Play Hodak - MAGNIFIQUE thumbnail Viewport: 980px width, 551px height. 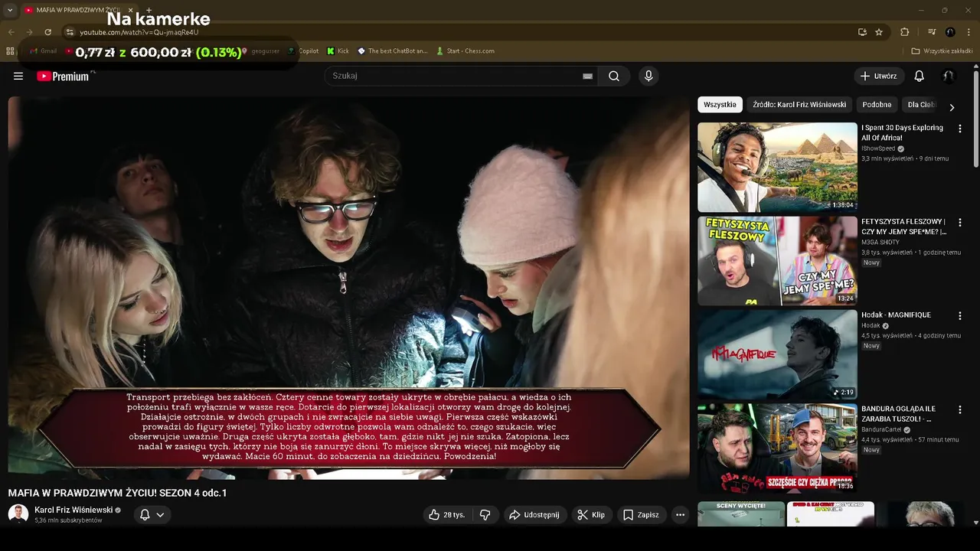tap(777, 354)
